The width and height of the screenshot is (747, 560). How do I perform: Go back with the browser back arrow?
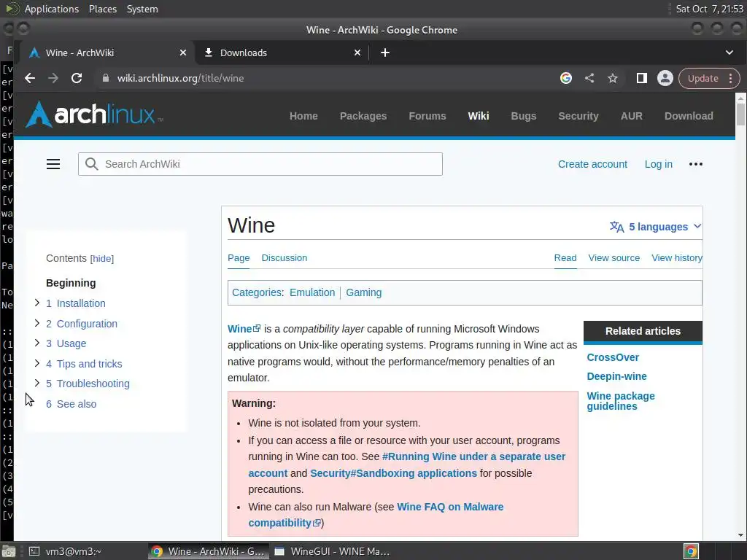30,78
